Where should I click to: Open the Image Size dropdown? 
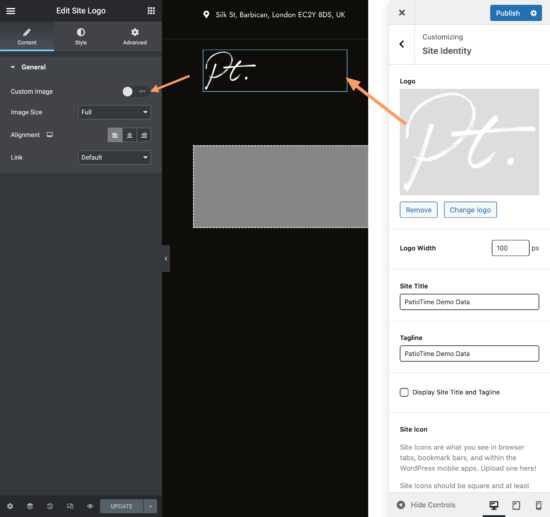[114, 112]
